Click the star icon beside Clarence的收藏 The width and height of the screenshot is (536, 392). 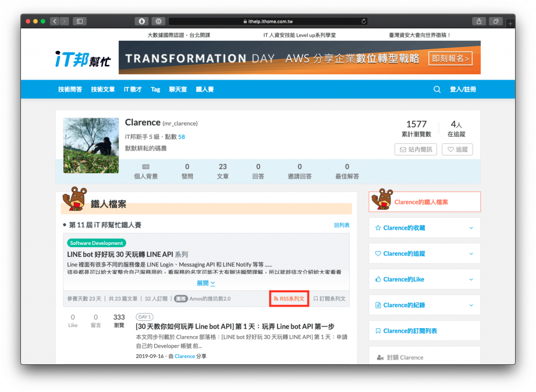[x=378, y=228]
